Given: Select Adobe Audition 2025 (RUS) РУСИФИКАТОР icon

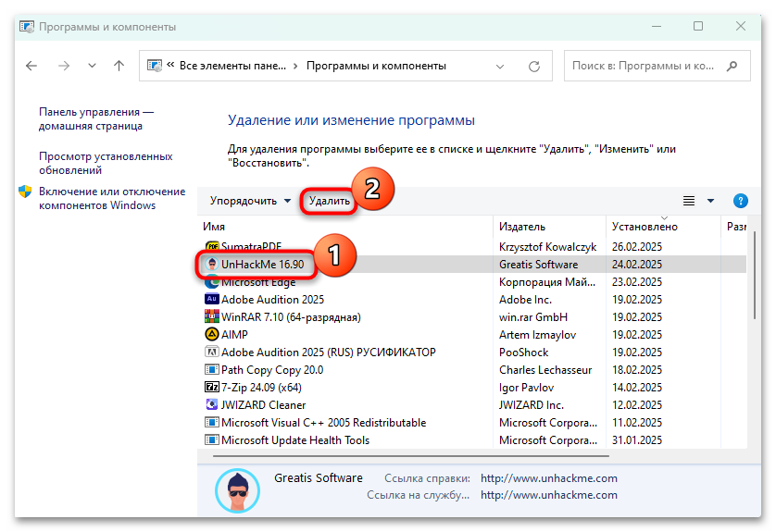Looking at the screenshot, I should [x=212, y=352].
